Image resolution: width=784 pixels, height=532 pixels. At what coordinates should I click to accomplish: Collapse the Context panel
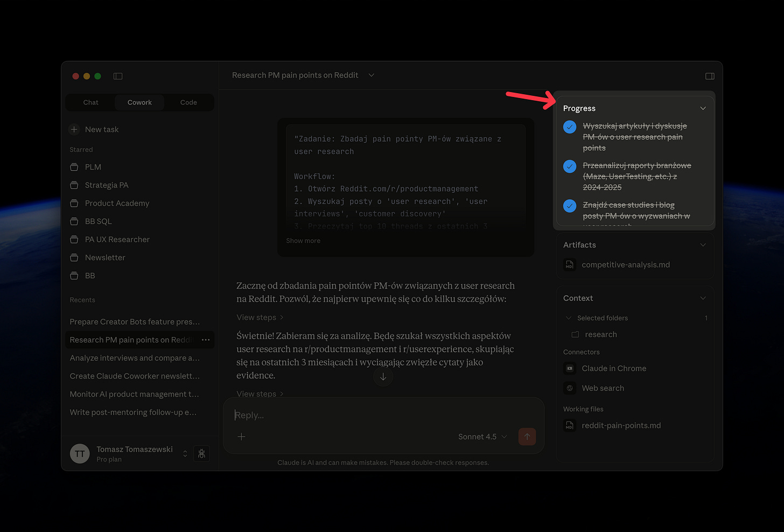pos(703,298)
